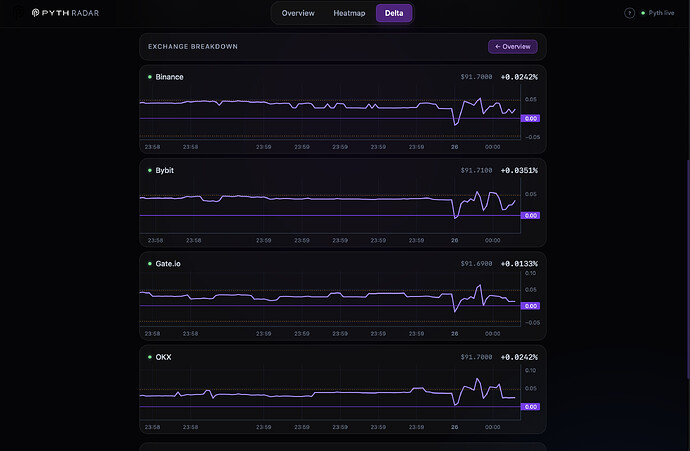Click the OKX exchange name

163,357
